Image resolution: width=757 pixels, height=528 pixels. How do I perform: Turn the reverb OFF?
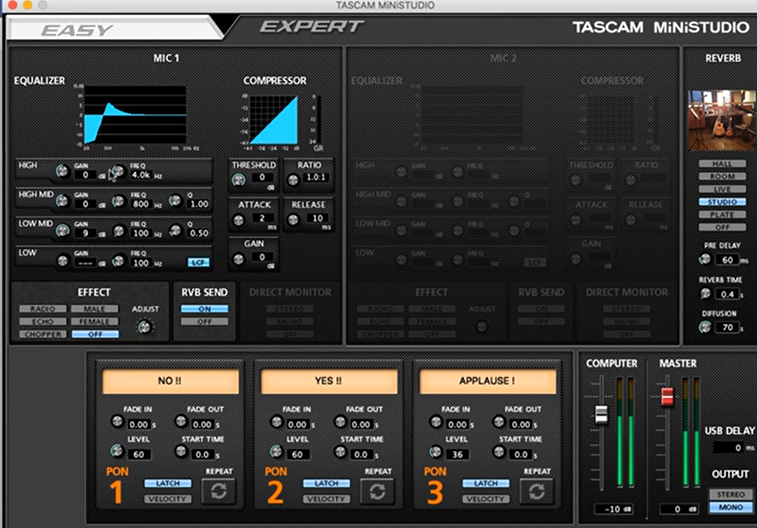tap(722, 227)
